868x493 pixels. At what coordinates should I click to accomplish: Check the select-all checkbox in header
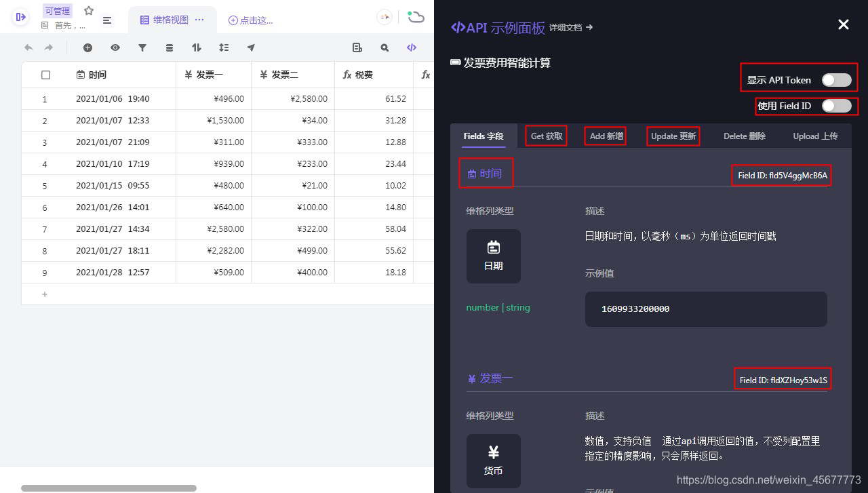click(45, 75)
